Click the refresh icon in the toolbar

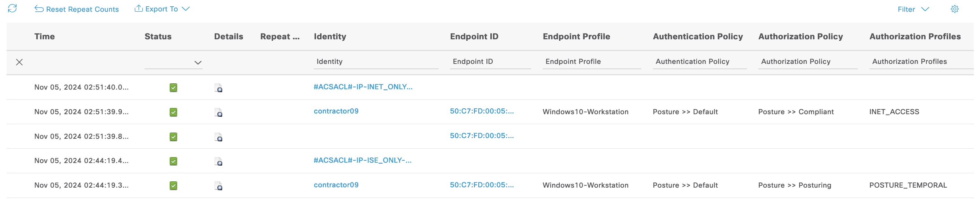coord(12,8)
